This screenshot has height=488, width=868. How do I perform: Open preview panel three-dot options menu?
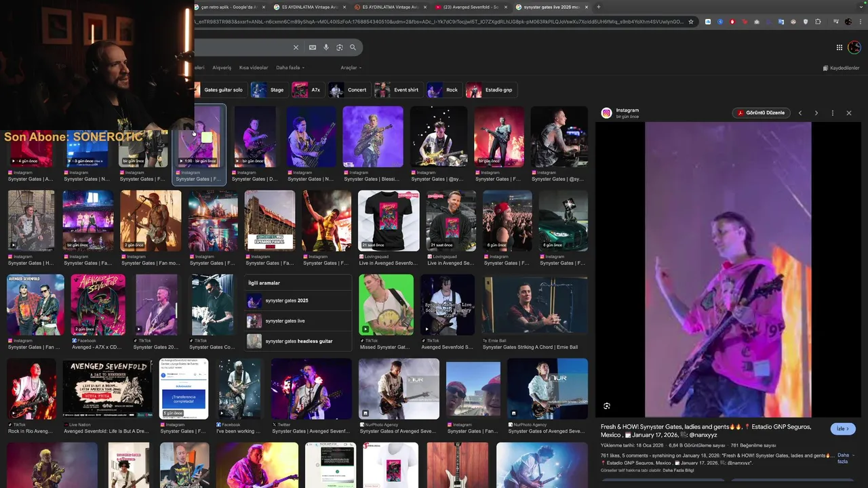coord(833,113)
